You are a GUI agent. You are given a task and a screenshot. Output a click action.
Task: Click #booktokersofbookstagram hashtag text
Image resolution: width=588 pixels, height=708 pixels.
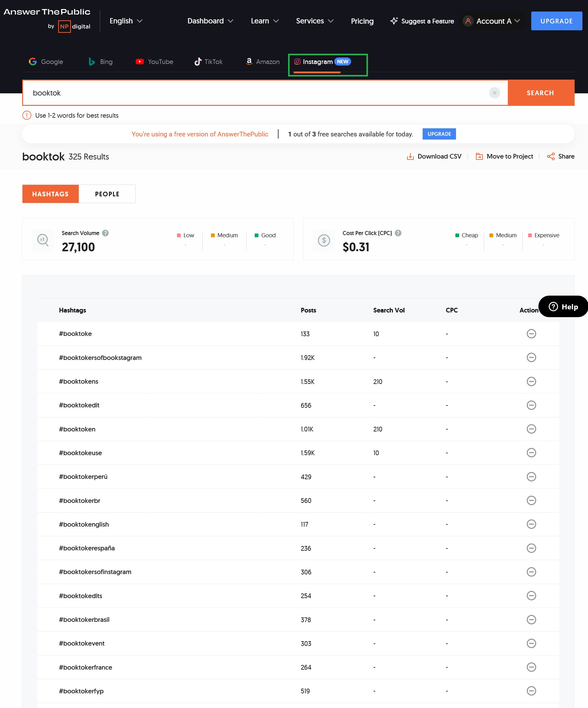coord(100,357)
